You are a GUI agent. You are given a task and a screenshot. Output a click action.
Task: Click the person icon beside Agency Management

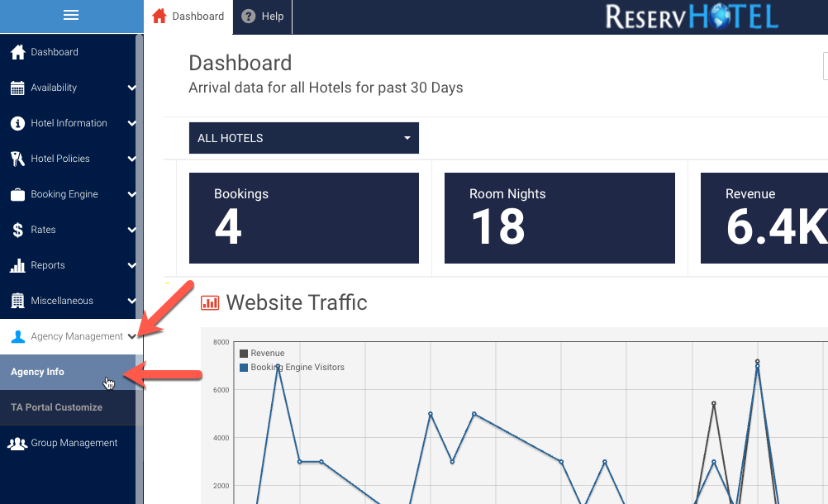coord(17,336)
